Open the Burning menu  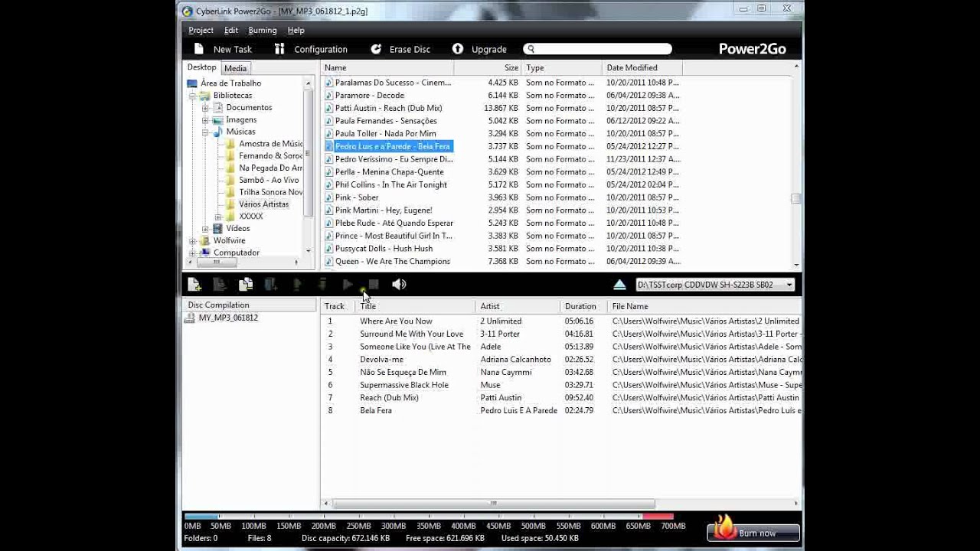[x=263, y=30]
